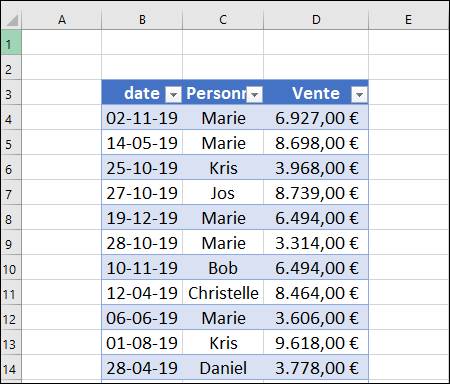Select column E header
This screenshot has width=450, height=384.
tap(408, 20)
